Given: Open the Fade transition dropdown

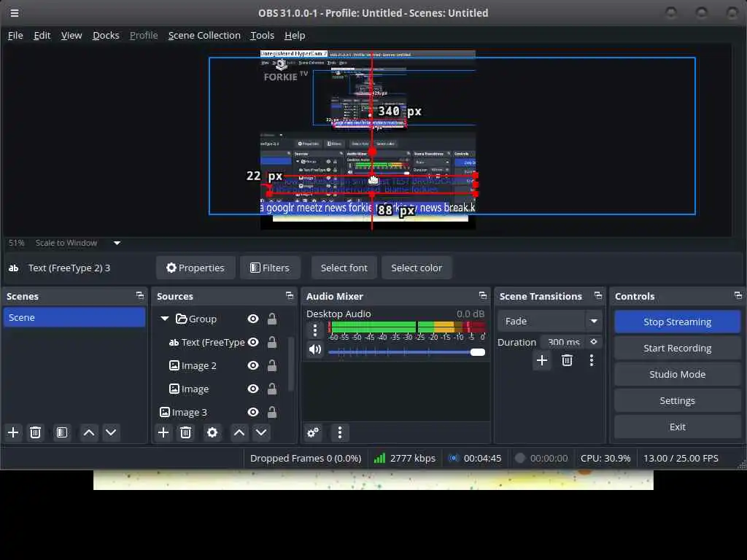Looking at the screenshot, I should click(x=594, y=321).
